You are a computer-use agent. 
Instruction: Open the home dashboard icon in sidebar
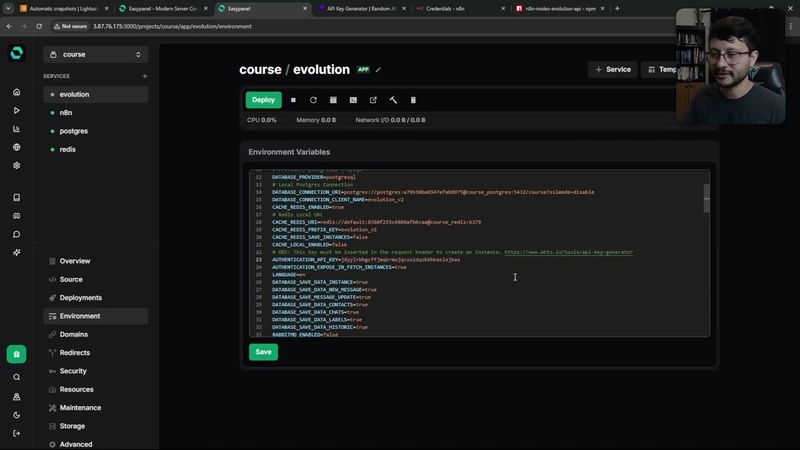(16, 92)
